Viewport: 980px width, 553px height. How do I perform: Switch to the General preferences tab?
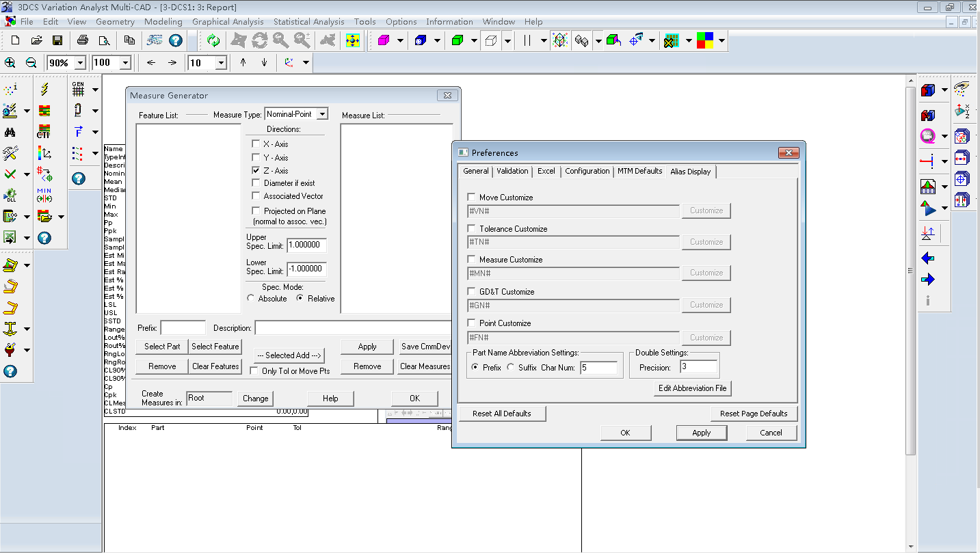[476, 171]
